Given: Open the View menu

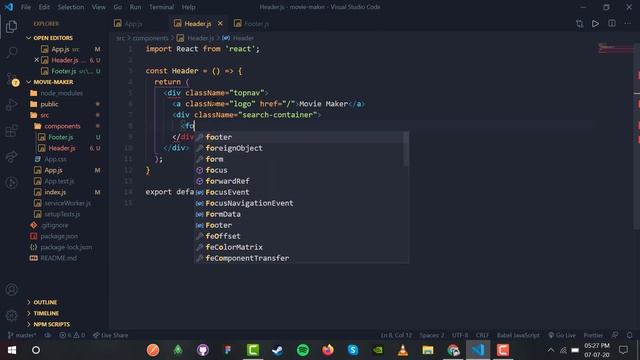Looking at the screenshot, I should (x=98, y=7).
